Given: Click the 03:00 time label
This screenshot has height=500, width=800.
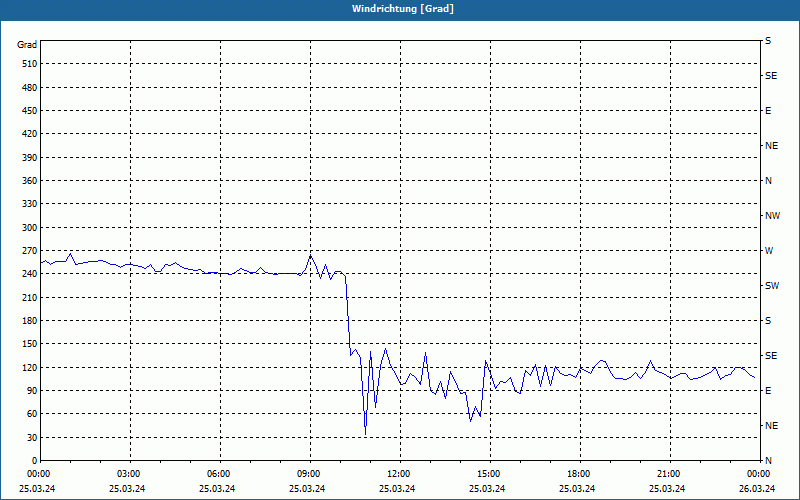Looking at the screenshot, I should [x=128, y=474].
